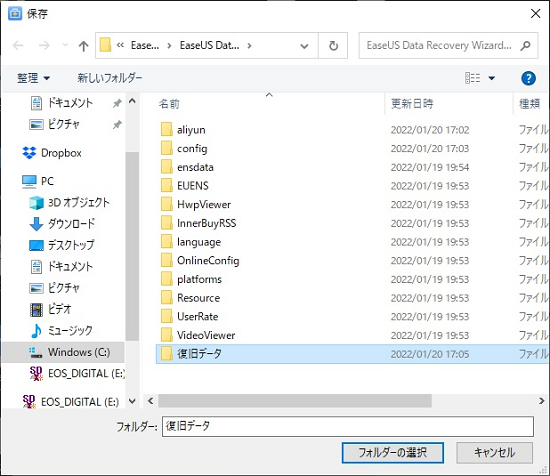Image resolution: width=550 pixels, height=476 pixels.
Task: Select the ensdata folder icon
Action: pos(167,167)
